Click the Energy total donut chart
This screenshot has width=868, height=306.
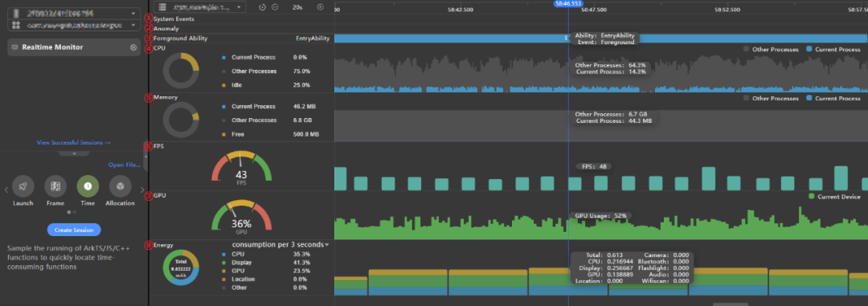pos(181,267)
